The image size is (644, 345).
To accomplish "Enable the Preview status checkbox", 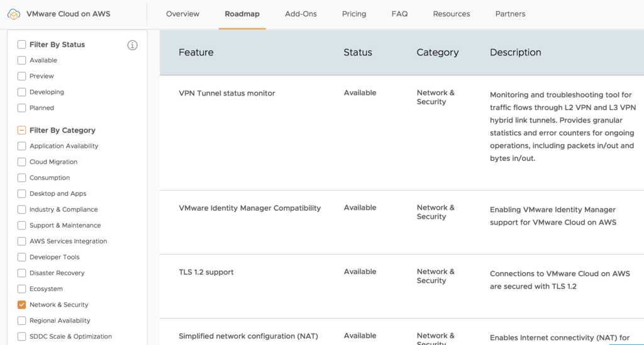I will click(x=22, y=76).
